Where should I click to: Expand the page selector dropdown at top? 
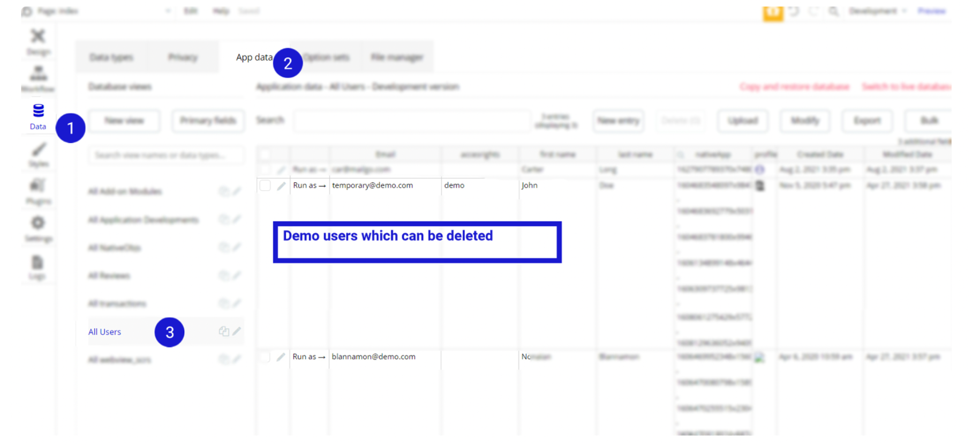[x=168, y=11]
